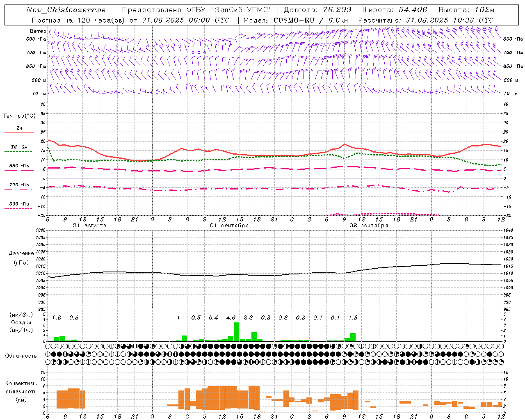This screenshot has width=525, height=420.
Task: Click the 1.9 precipitation total value
Action: click(x=353, y=317)
